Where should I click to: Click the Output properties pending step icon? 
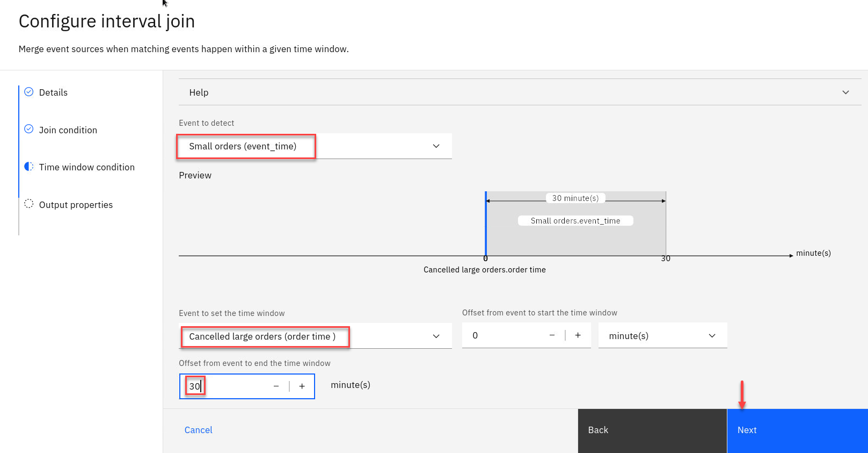(x=29, y=204)
